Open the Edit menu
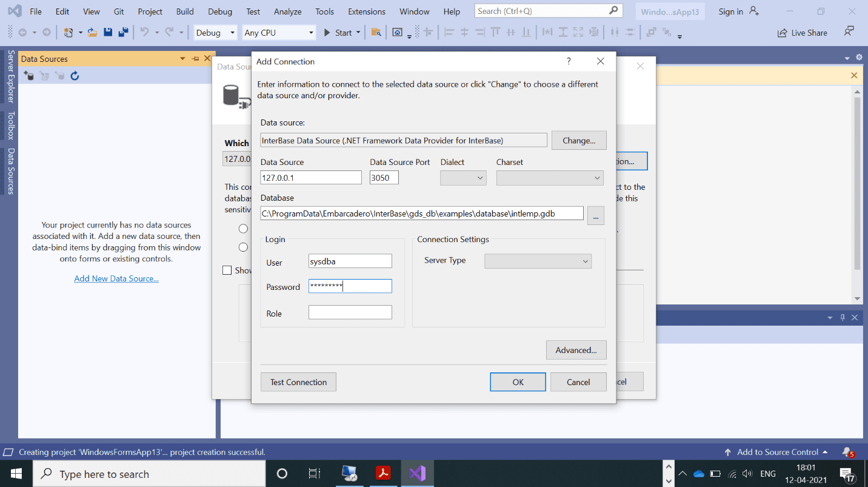Viewport: 868px width, 487px height. coord(62,12)
